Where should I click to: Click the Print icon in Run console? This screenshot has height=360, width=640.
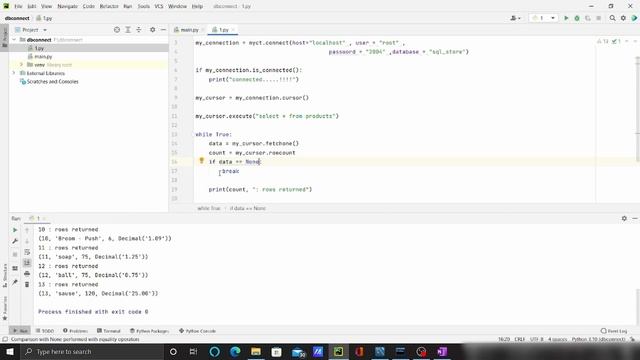coord(27,273)
